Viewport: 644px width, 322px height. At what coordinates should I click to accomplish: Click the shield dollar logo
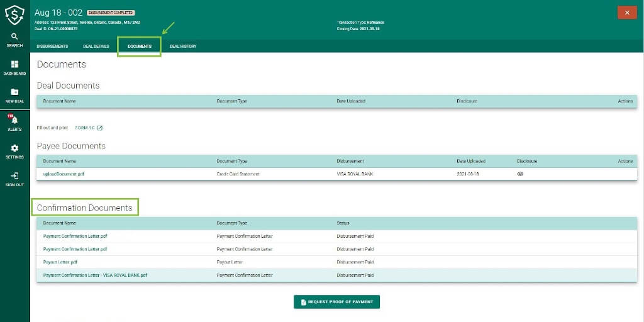coord(14,15)
